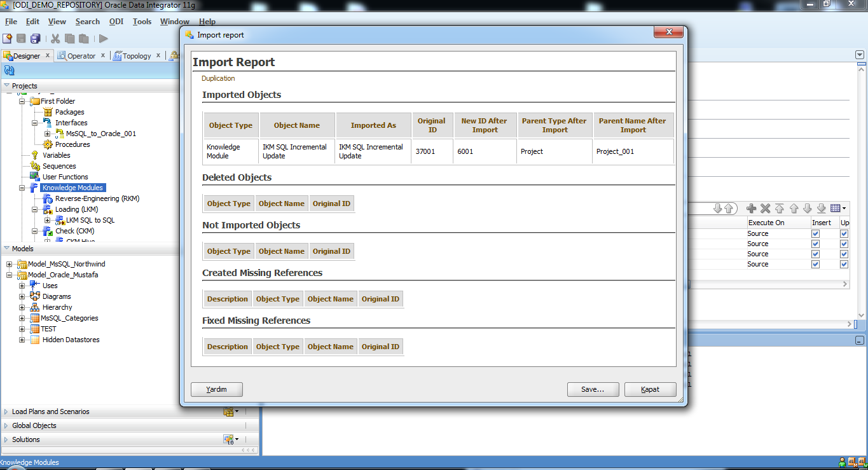Viewport: 868px width, 470px height.
Task: Click the Paste toolbar icon
Action: (83, 39)
